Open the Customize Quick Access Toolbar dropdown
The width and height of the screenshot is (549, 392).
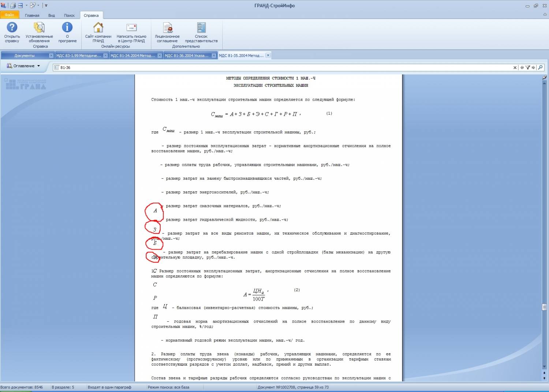click(x=46, y=5)
